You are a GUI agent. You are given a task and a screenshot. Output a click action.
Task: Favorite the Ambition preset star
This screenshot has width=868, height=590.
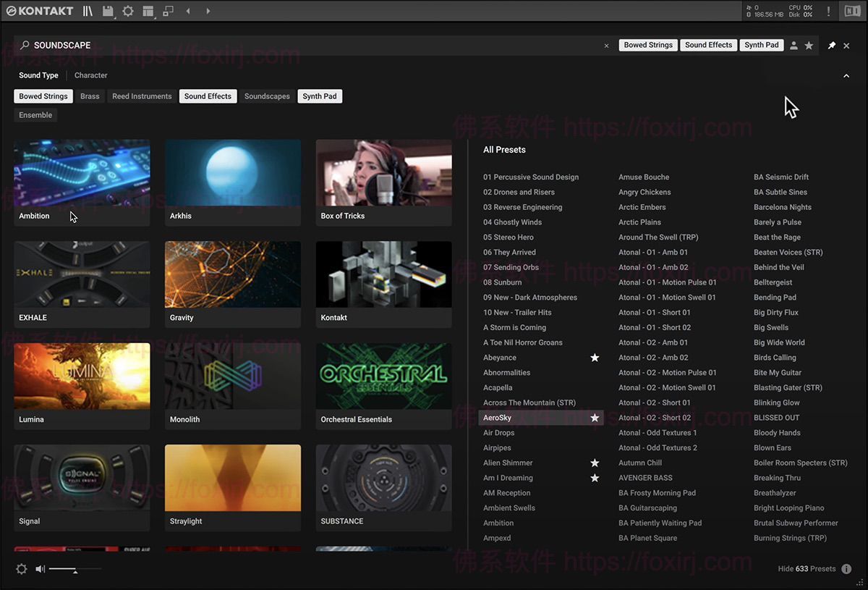point(595,523)
